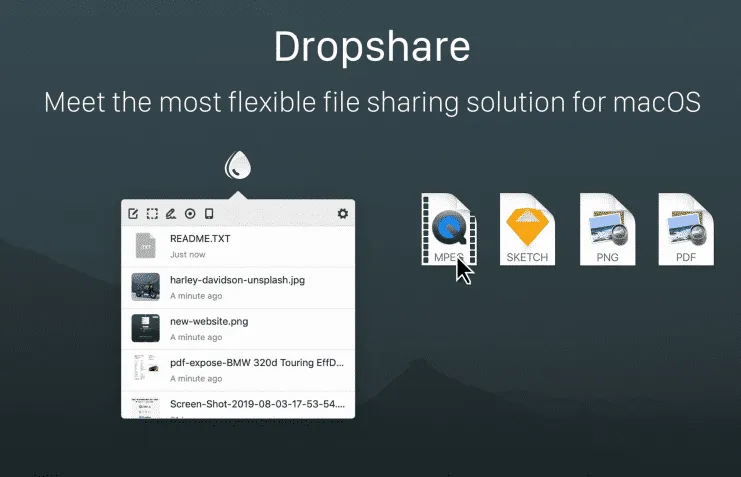Image resolution: width=741 pixels, height=477 pixels.
Task: Click the annotate pencil icon
Action: [171, 214]
